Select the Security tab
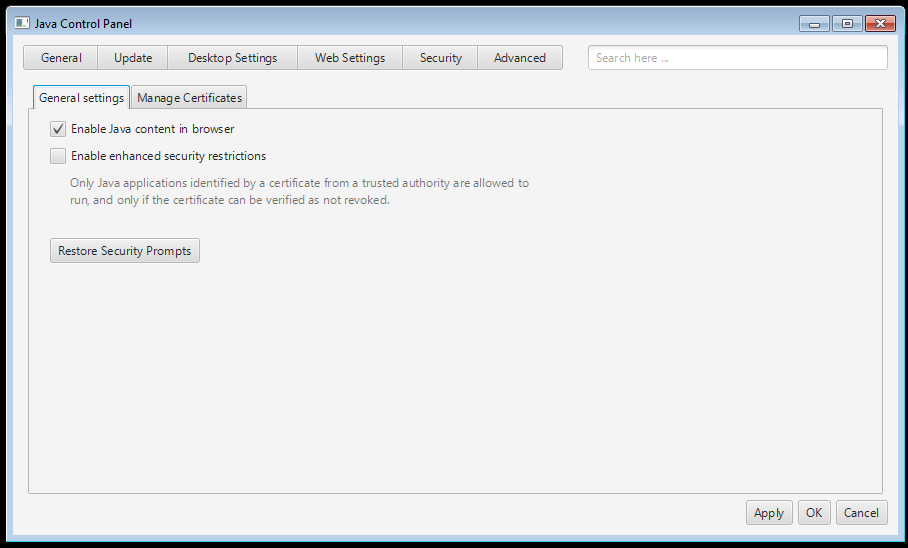 440,58
